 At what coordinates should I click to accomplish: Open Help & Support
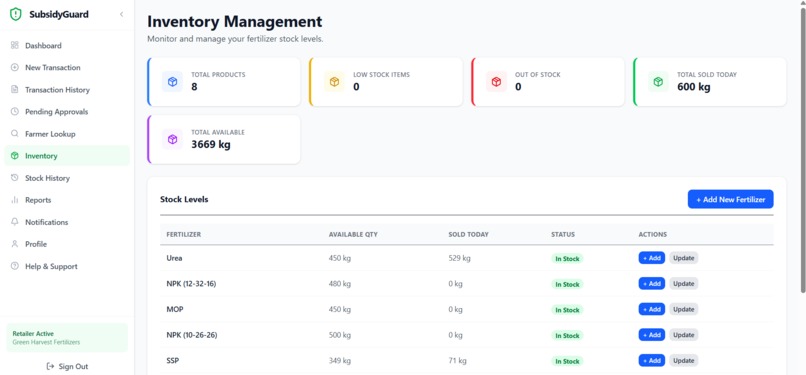[x=67, y=267]
